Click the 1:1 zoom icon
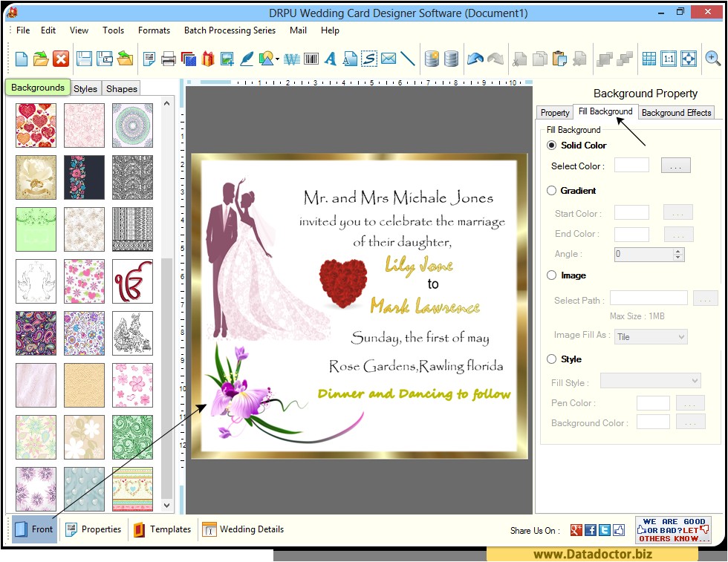The width and height of the screenshot is (728, 562). pyautogui.click(x=671, y=58)
